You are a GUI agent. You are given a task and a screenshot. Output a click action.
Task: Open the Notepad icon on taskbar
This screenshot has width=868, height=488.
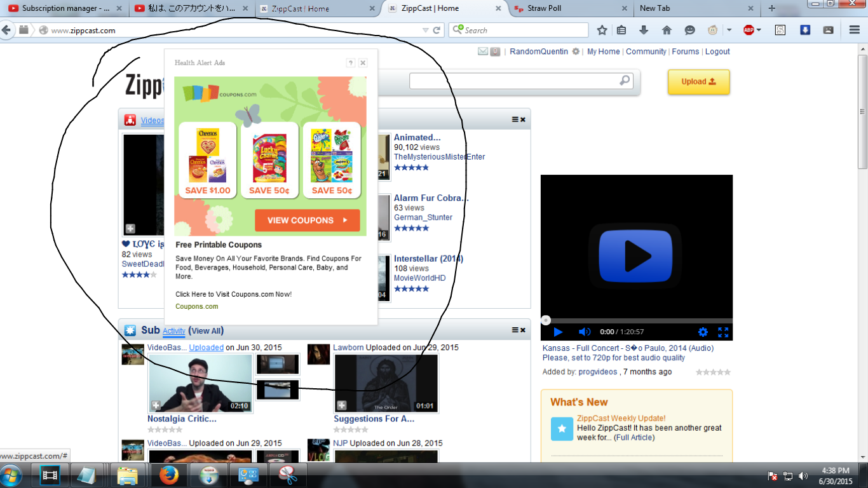[86, 475]
